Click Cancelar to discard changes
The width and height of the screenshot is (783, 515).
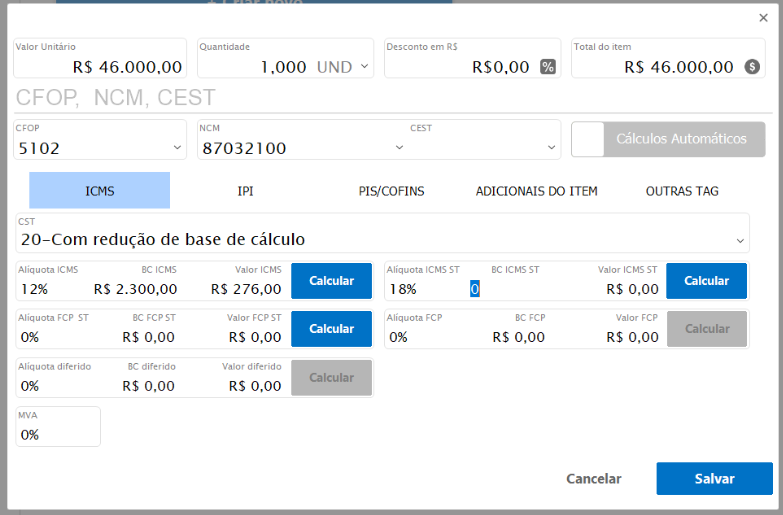(594, 479)
